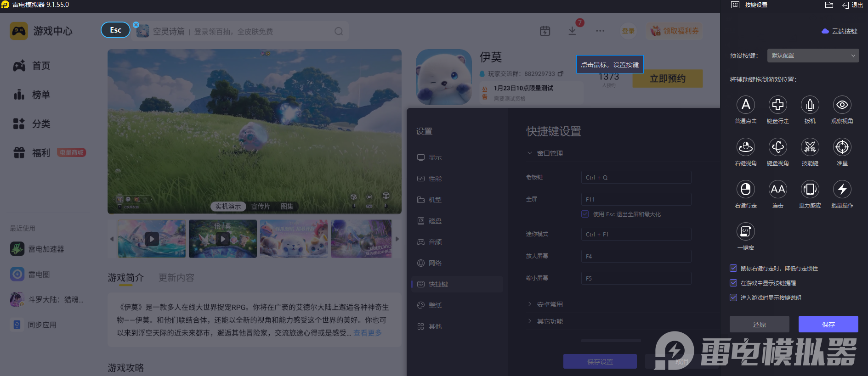The image size is (868, 376).
Task: Open the 云端按键 cloud keymap
Action: (840, 31)
